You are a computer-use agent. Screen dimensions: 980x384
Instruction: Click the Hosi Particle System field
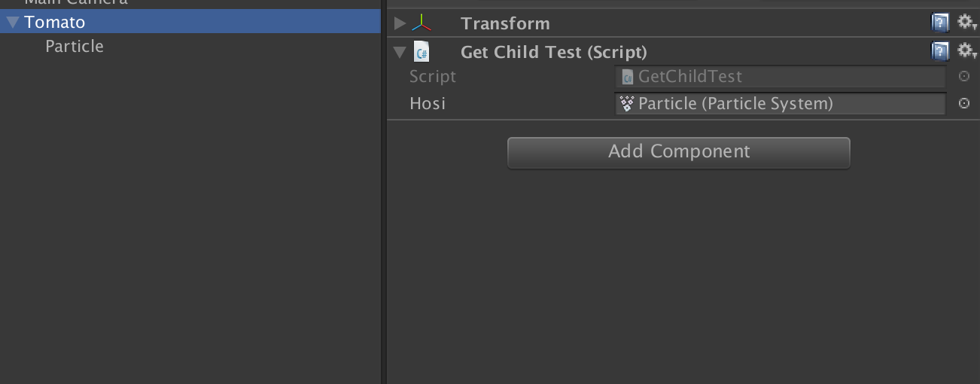click(x=781, y=104)
